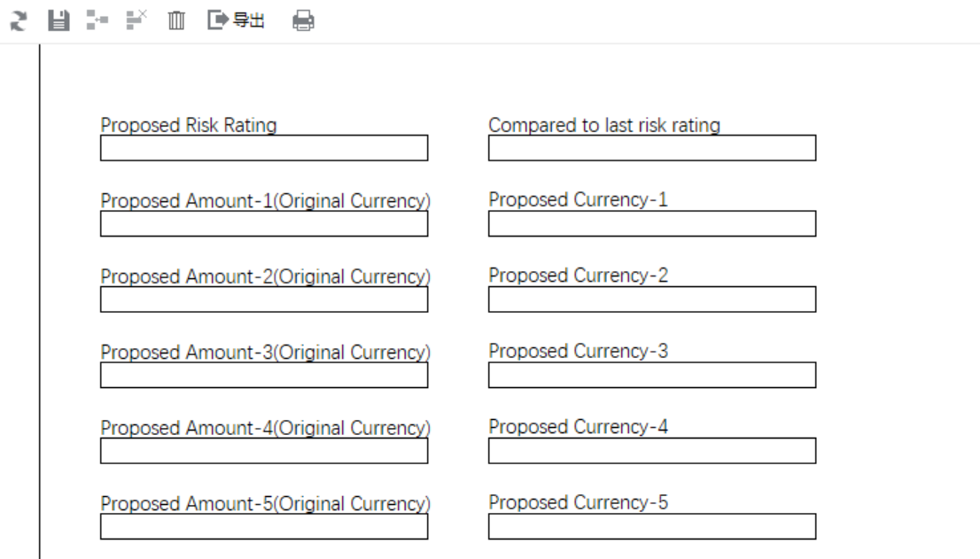The image size is (980, 559).
Task: Click the refresh icon in the toolbar
Action: pos(19,20)
